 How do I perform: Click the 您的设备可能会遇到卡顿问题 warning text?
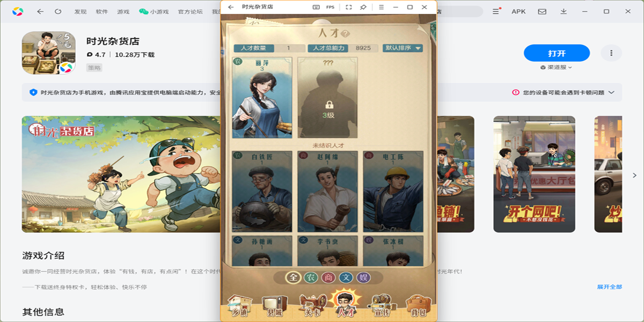(x=563, y=92)
